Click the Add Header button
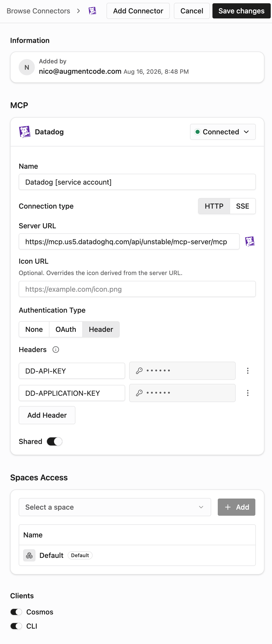The width and height of the screenshot is (272, 644). pyautogui.click(x=47, y=415)
